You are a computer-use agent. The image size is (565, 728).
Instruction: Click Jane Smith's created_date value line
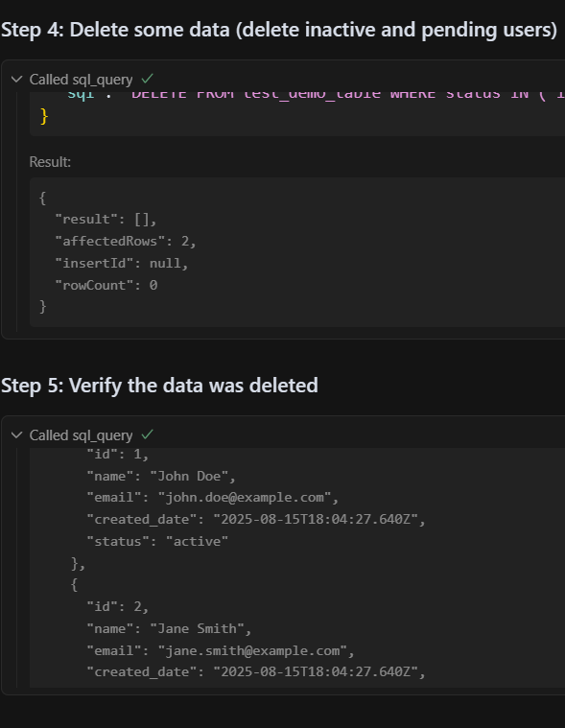click(256, 671)
